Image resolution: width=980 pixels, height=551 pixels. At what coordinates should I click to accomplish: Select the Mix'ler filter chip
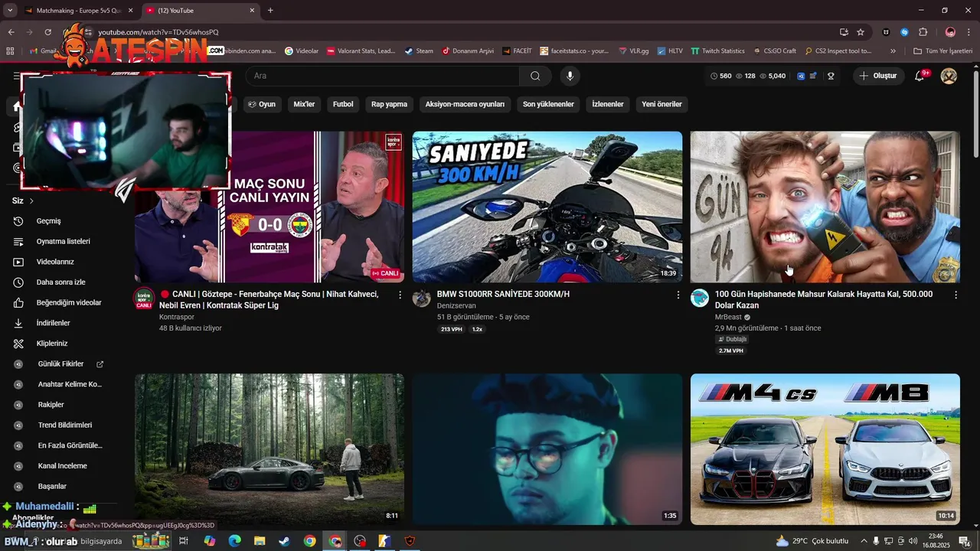pos(304,104)
